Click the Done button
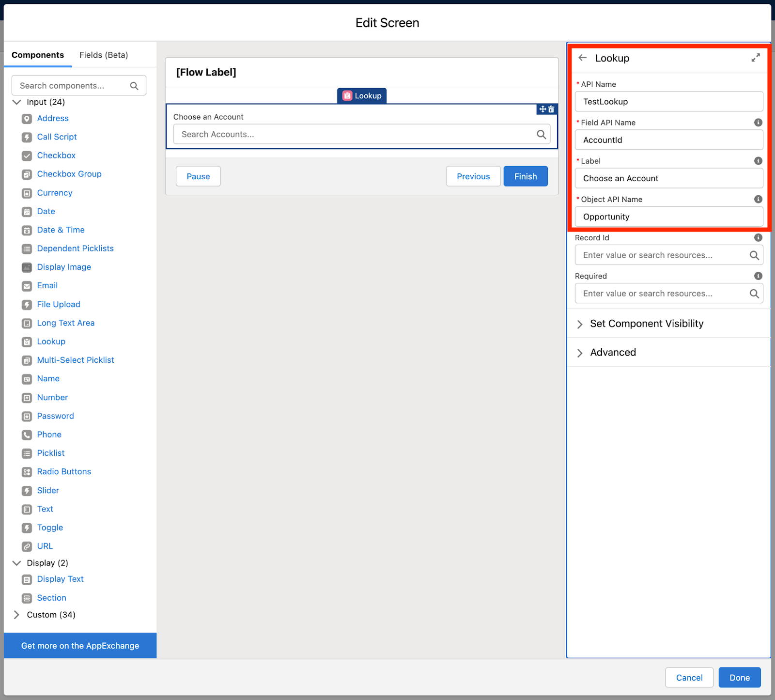 coord(740,677)
